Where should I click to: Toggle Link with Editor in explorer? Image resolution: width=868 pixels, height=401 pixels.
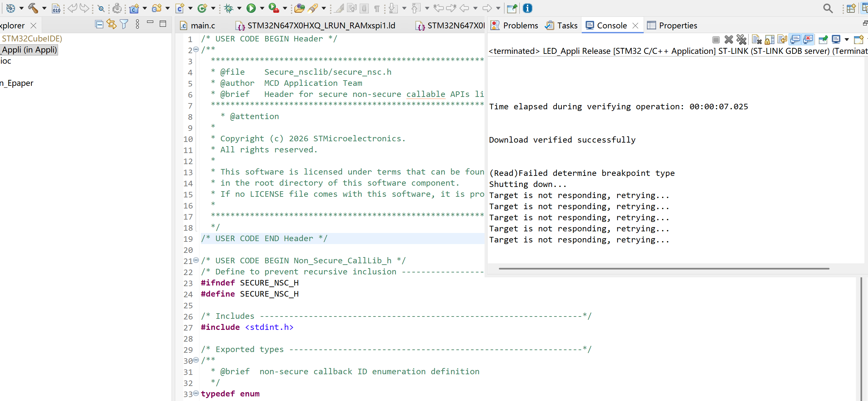tap(112, 24)
